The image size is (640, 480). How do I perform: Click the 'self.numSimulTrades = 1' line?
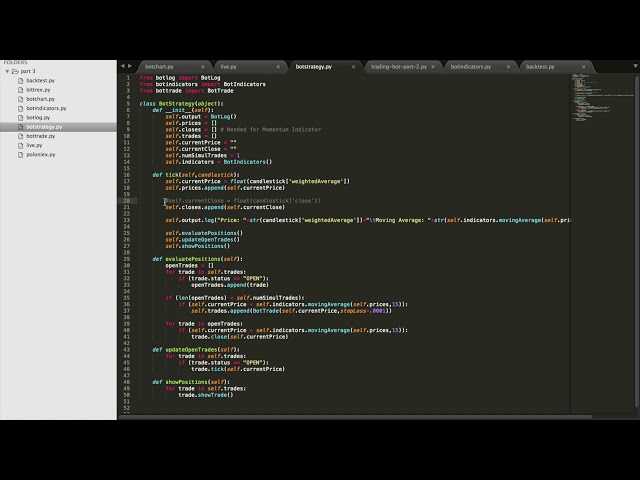click(202, 156)
